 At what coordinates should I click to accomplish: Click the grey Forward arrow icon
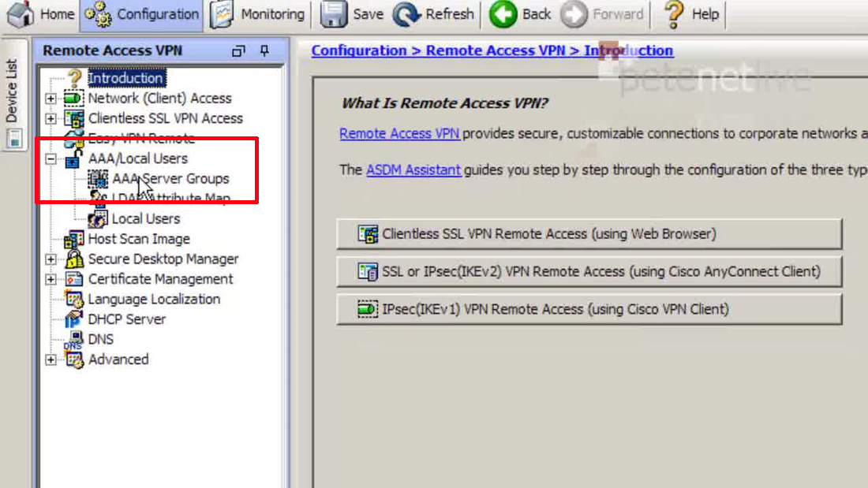click(574, 14)
